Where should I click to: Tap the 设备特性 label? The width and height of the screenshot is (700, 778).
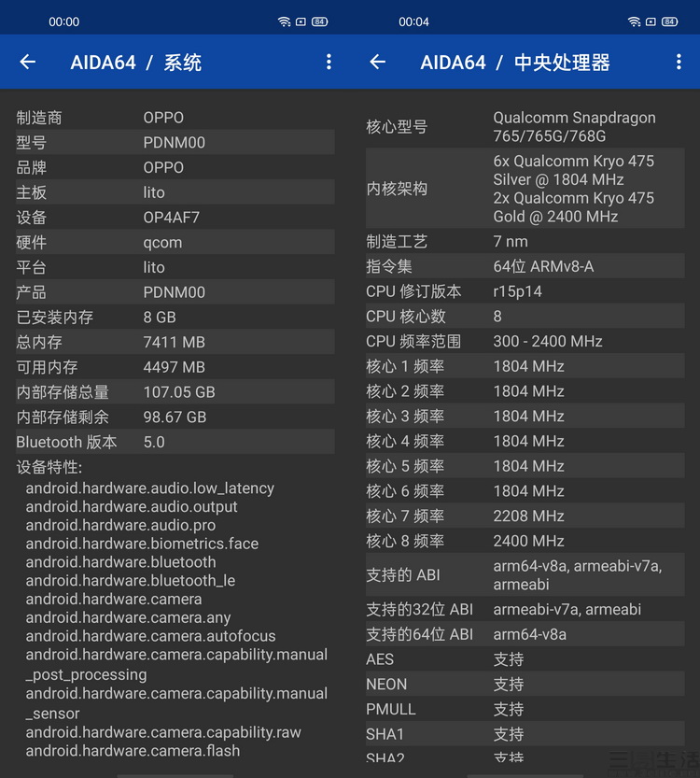[49, 467]
